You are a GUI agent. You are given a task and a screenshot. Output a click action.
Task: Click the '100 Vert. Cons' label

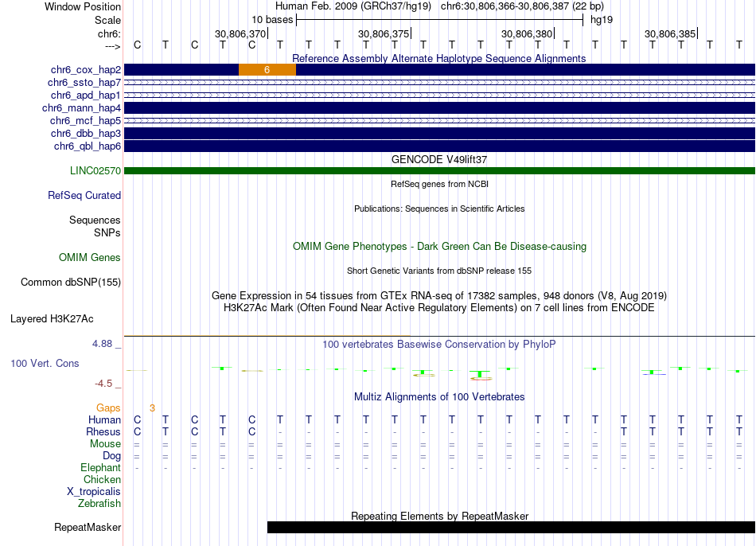click(x=45, y=363)
